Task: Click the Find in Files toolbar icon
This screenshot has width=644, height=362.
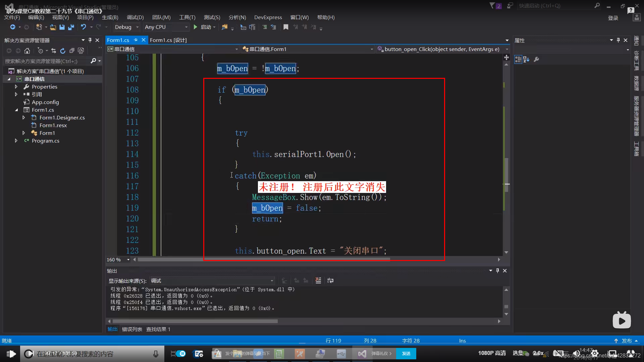Action: (x=225, y=27)
